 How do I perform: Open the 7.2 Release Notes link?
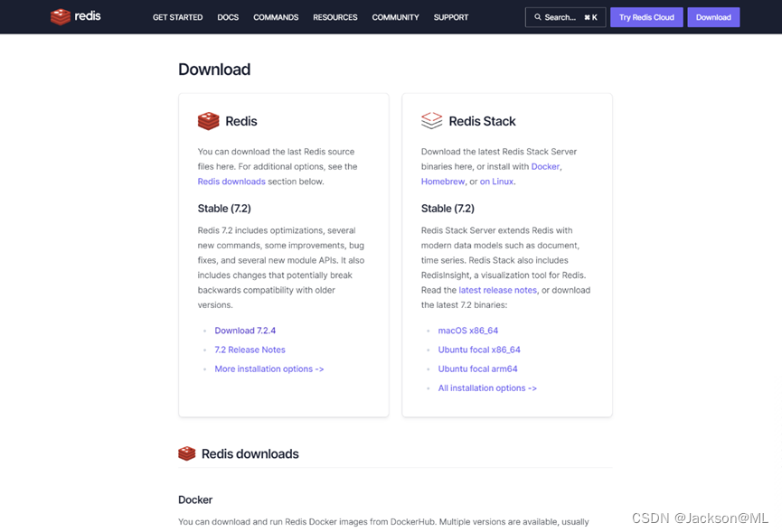pos(250,350)
